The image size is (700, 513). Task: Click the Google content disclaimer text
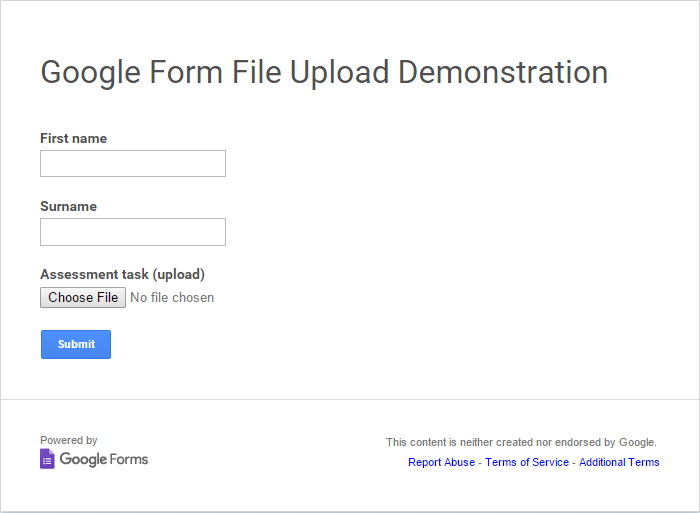pyautogui.click(x=521, y=442)
